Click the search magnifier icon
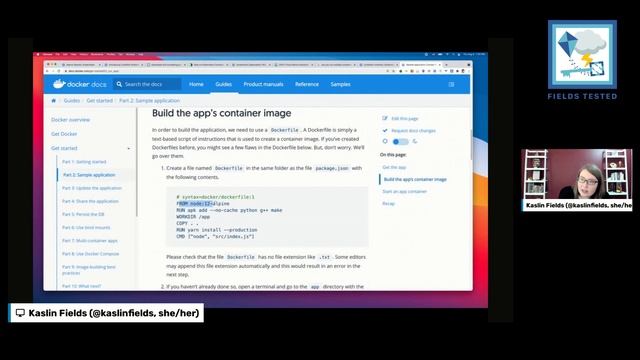The width and height of the screenshot is (640, 360). [x=119, y=84]
